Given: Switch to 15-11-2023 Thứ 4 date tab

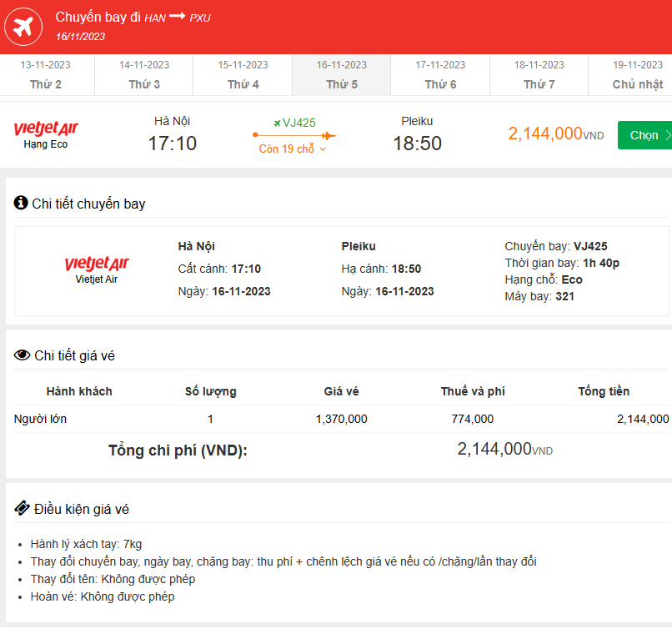Looking at the screenshot, I should tap(243, 75).
